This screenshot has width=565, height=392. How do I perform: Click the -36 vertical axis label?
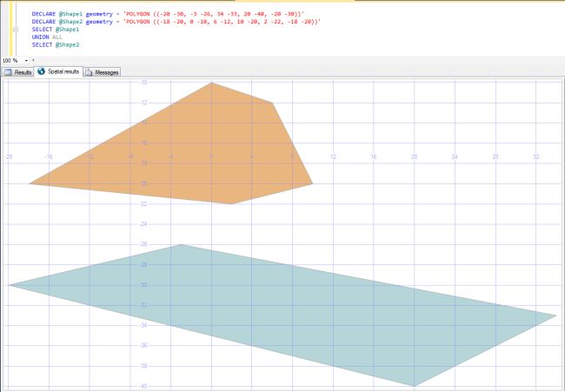pos(143,346)
